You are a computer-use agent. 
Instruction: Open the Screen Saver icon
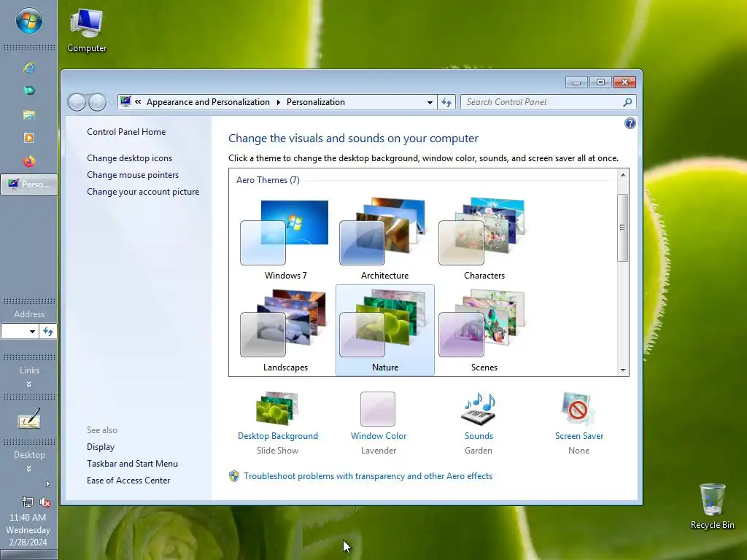pyautogui.click(x=578, y=408)
